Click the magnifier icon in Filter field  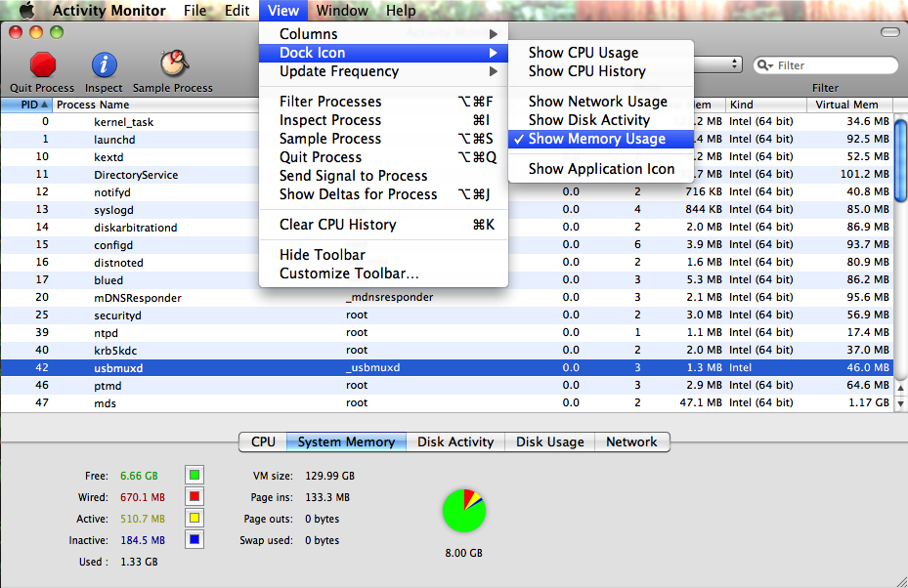pyautogui.click(x=765, y=65)
